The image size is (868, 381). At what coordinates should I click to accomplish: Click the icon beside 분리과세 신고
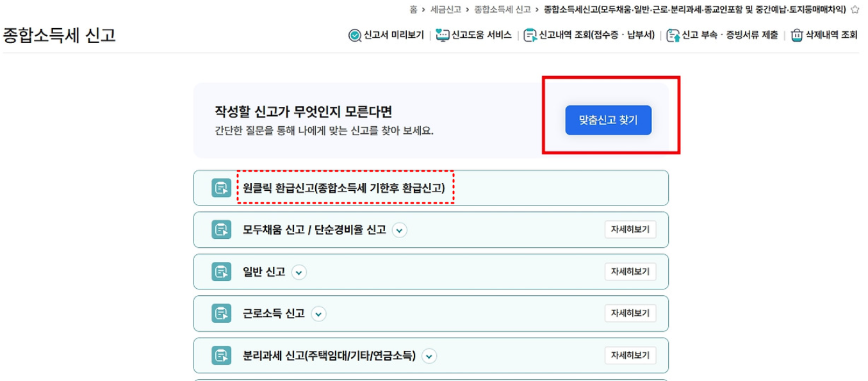pos(222,355)
